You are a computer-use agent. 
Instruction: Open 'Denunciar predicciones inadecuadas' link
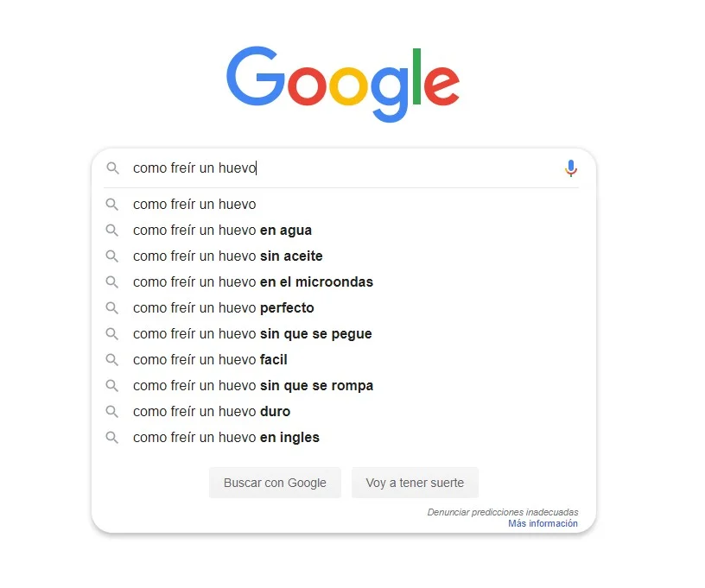click(503, 512)
